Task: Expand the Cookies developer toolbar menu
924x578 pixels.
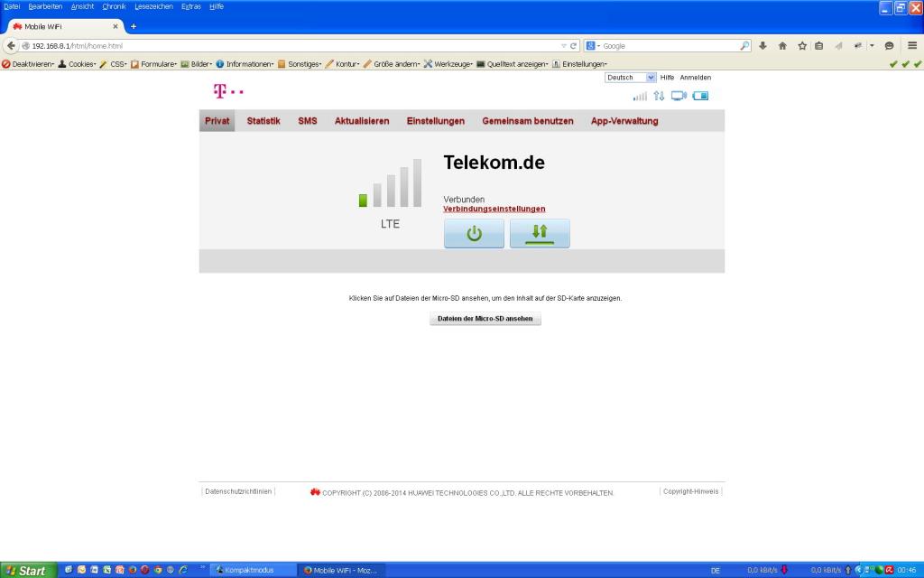Action: pyautogui.click(x=78, y=64)
